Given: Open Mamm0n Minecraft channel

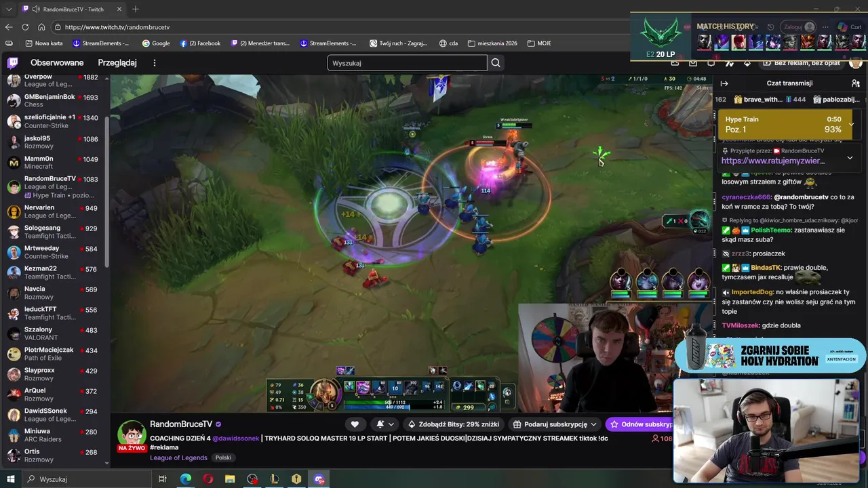Looking at the screenshot, I should click(53, 163).
